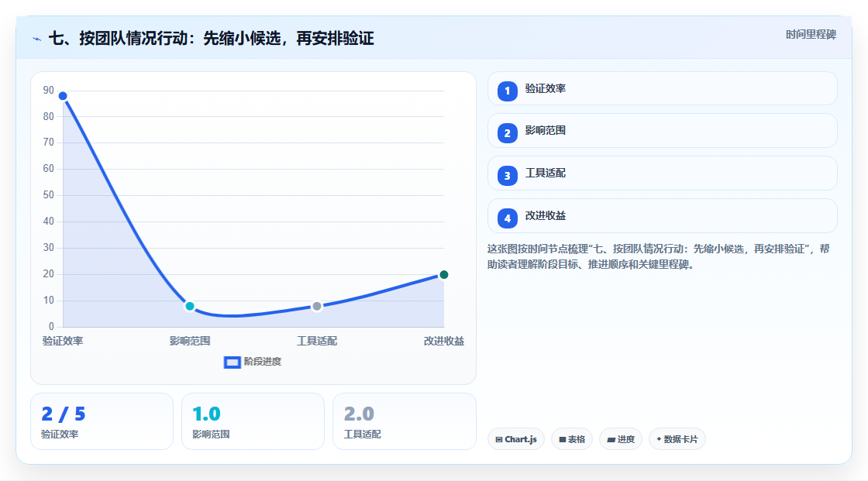Click the 2 / 5 验证效率 stat card

(102, 421)
